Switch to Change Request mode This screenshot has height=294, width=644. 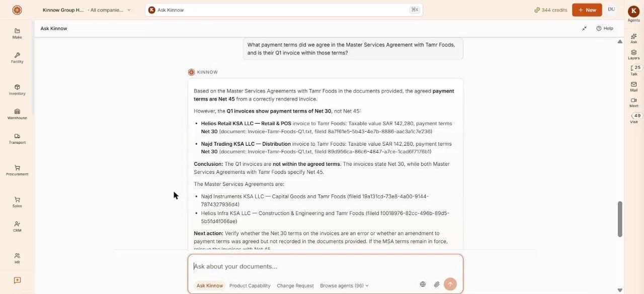pyautogui.click(x=295, y=285)
